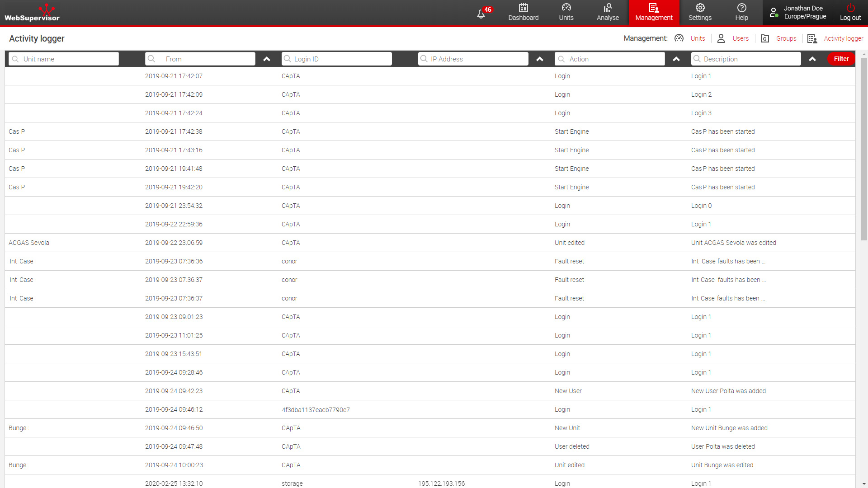The height and width of the screenshot is (488, 868).
Task: Open the notifications bell with 46 alerts
Action: click(481, 14)
